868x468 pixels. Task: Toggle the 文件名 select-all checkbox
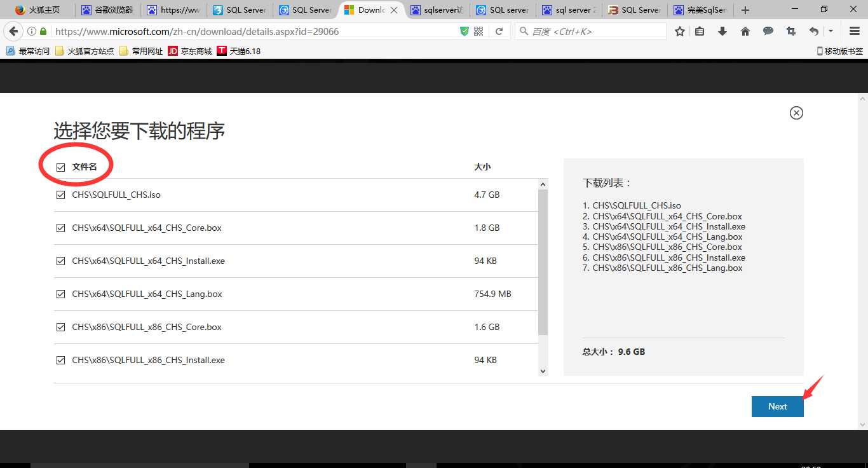pyautogui.click(x=61, y=167)
